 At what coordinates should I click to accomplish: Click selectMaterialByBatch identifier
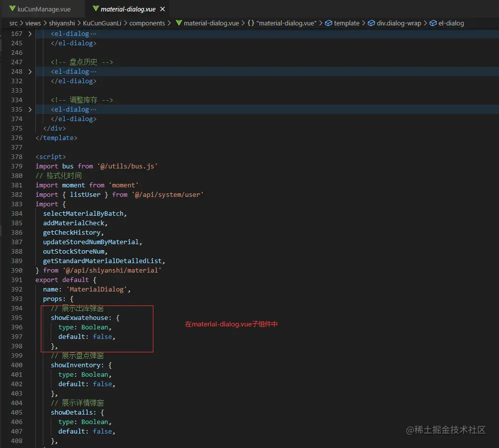coord(83,214)
